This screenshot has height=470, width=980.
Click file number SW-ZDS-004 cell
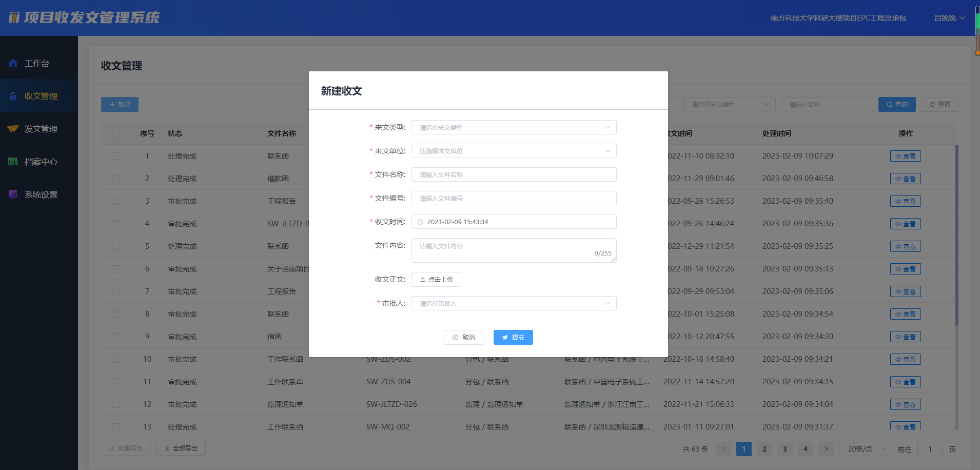[x=388, y=382]
